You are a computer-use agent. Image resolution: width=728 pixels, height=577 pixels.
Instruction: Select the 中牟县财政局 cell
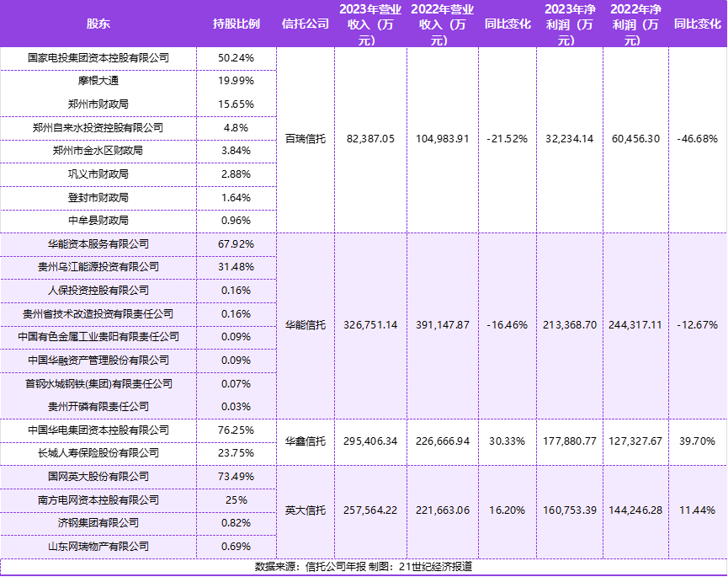pos(98,220)
